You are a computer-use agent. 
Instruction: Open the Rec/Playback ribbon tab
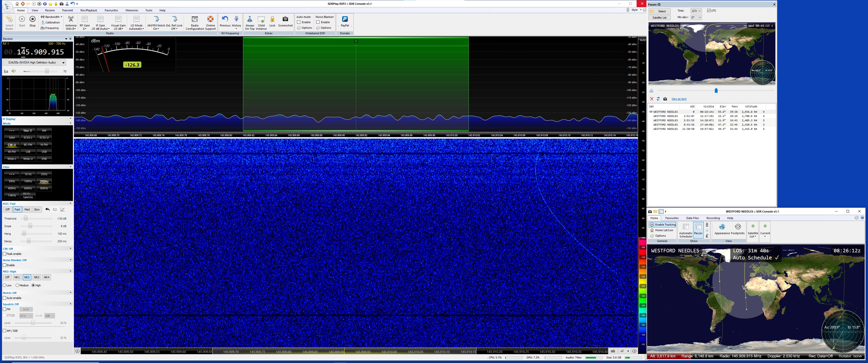89,10
